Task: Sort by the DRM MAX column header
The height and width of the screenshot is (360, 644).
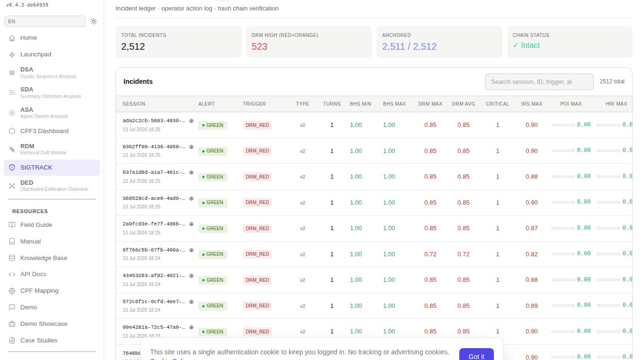Action: coord(430,104)
